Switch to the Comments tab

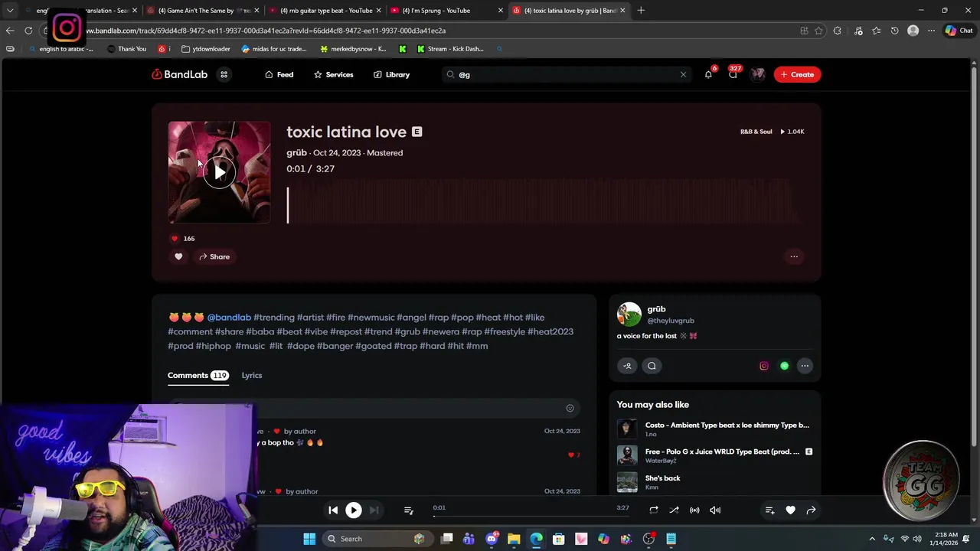[198, 375]
